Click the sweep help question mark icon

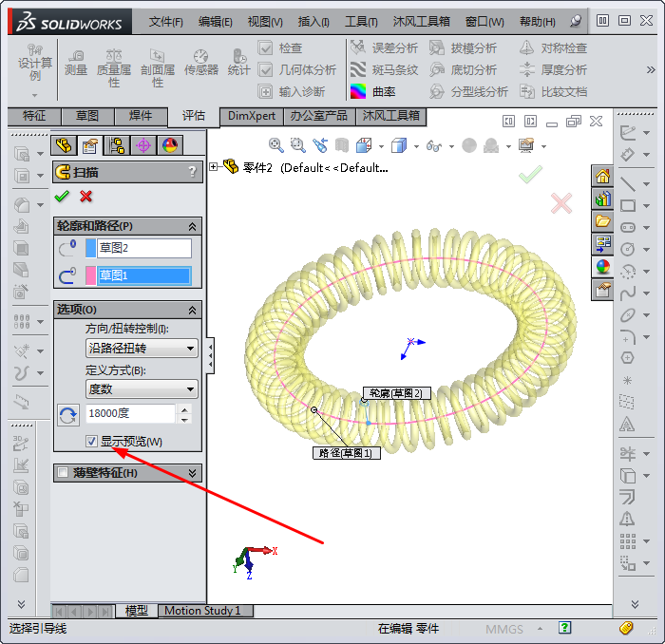pos(193,172)
